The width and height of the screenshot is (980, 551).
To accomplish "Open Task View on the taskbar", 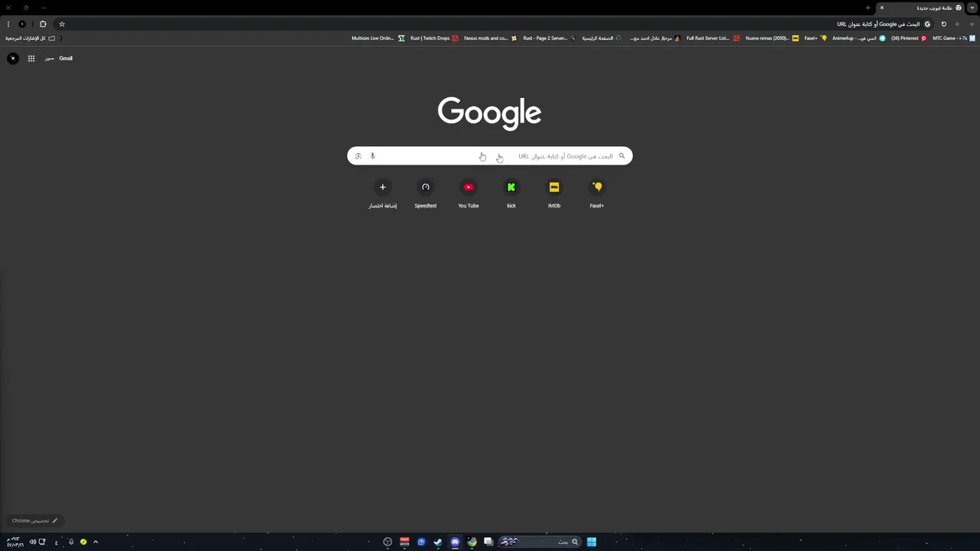I will click(488, 542).
